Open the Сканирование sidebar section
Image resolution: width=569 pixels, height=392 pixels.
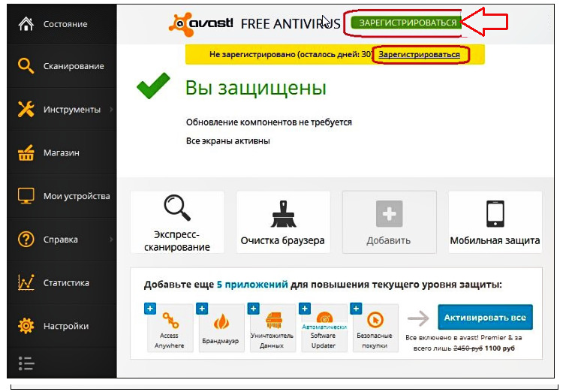click(x=62, y=66)
